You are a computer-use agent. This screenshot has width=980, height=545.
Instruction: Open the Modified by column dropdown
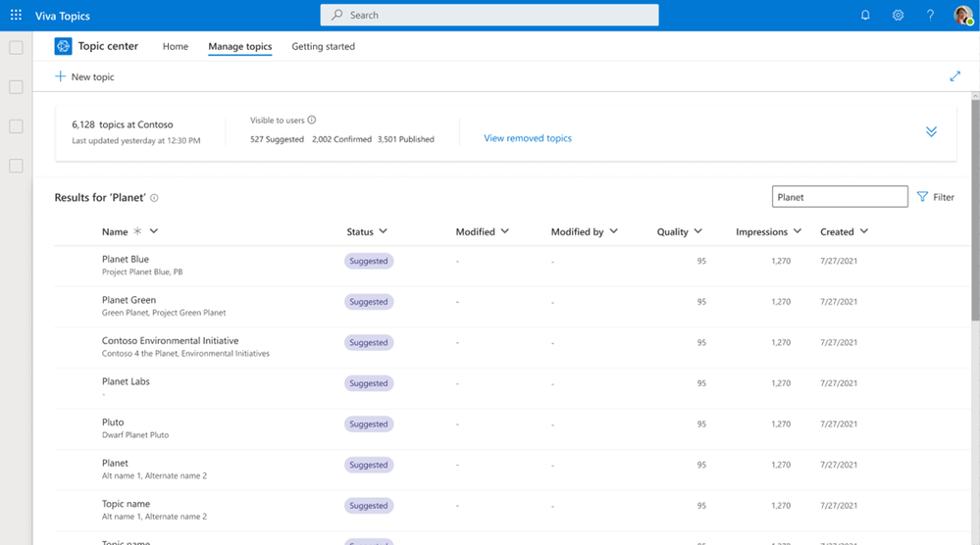[x=614, y=231]
